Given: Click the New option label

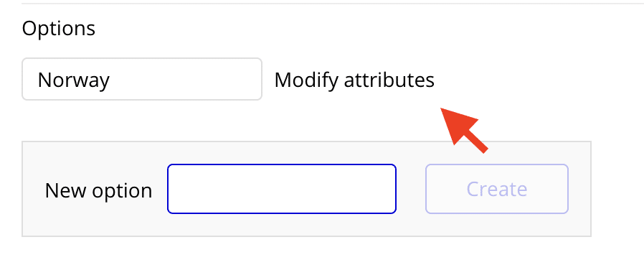Looking at the screenshot, I should pos(98,190).
